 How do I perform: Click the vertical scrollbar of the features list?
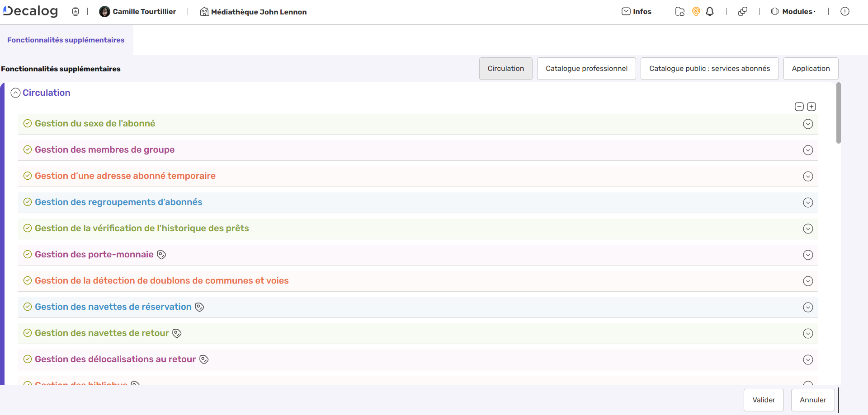(x=839, y=113)
